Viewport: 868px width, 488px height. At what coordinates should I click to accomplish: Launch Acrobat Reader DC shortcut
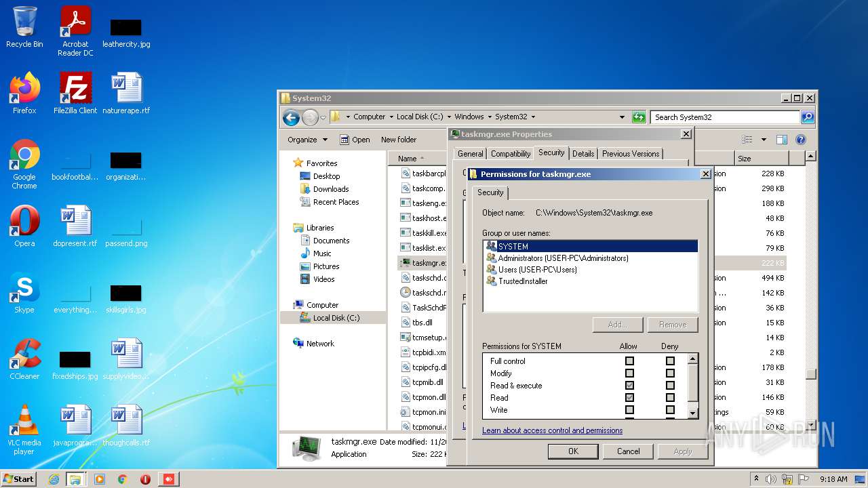(75, 31)
